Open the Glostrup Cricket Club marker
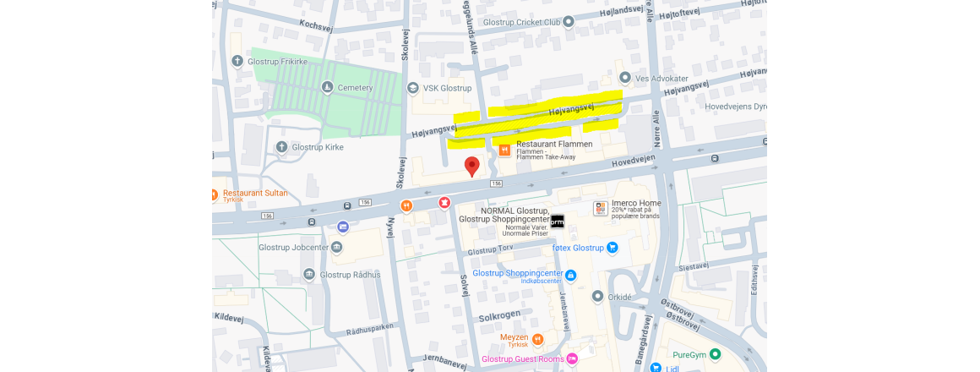Screen dimensions: 980x372 [x=568, y=22]
